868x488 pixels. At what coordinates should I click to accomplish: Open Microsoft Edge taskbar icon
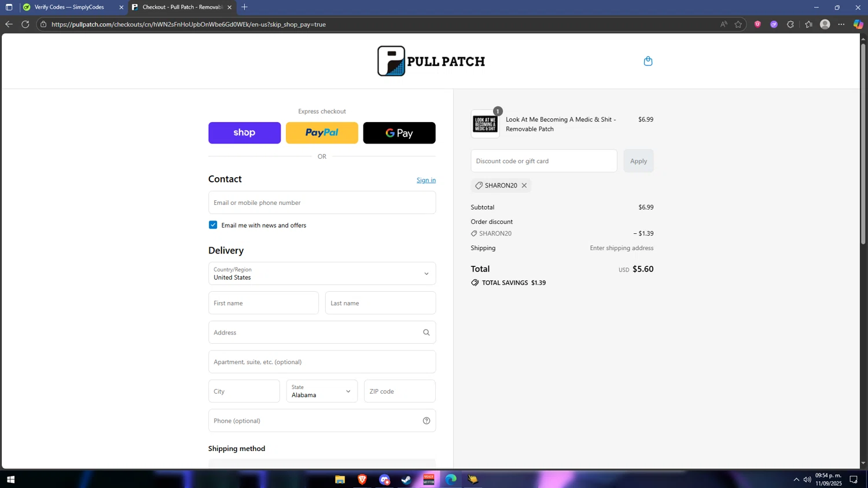coord(451,479)
